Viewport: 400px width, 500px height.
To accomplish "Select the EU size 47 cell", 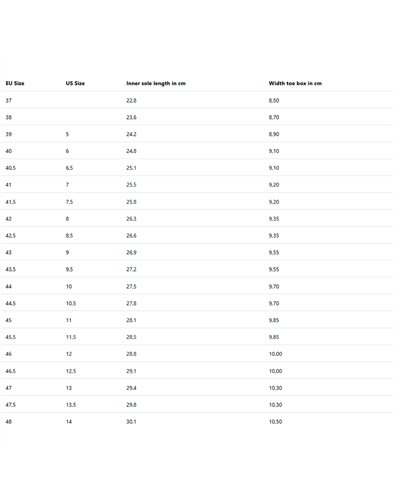I will (x=9, y=388).
